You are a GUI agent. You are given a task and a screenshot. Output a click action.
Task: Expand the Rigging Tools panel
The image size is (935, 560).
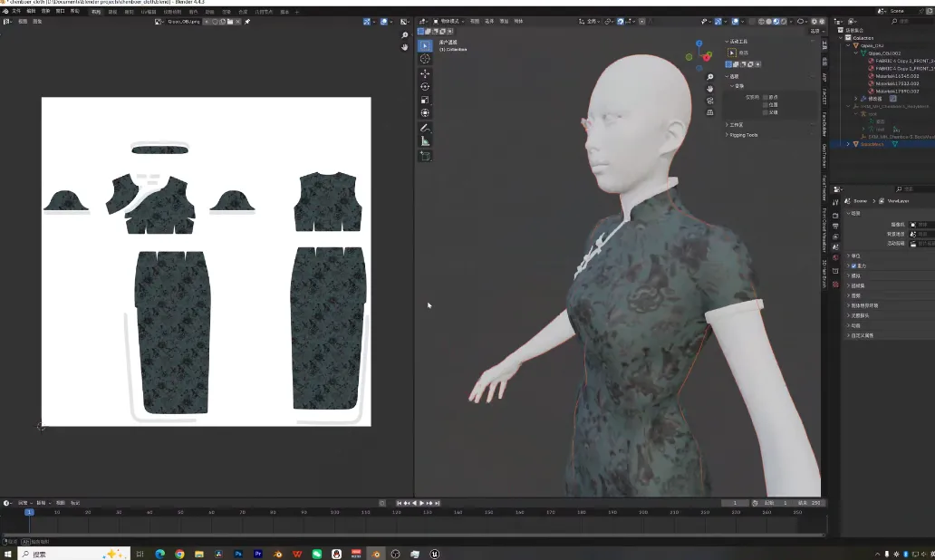742,135
